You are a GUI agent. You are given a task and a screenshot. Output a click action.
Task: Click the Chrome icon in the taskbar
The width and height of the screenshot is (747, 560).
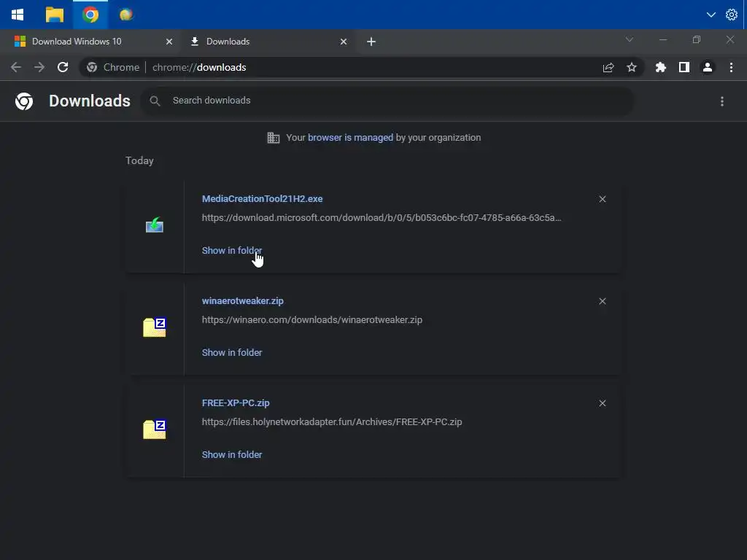coord(90,15)
